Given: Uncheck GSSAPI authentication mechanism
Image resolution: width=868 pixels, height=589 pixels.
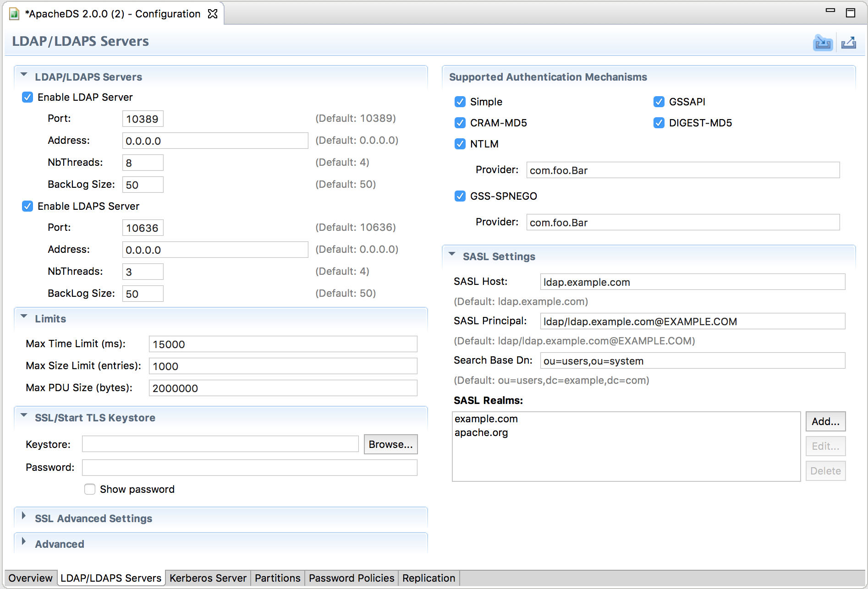Looking at the screenshot, I should (x=659, y=102).
